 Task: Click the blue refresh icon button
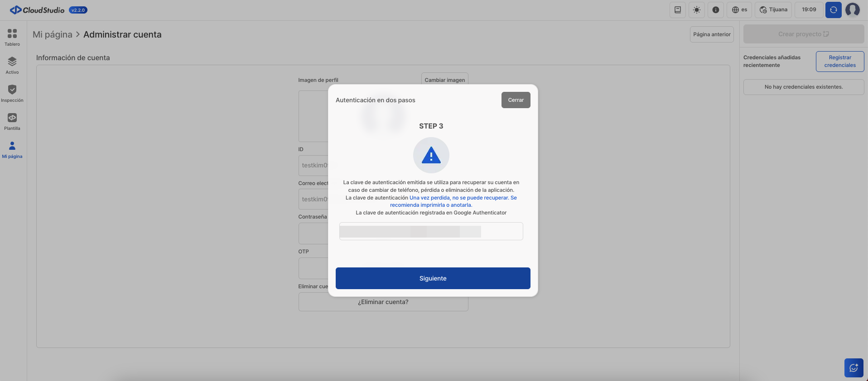[833, 10]
